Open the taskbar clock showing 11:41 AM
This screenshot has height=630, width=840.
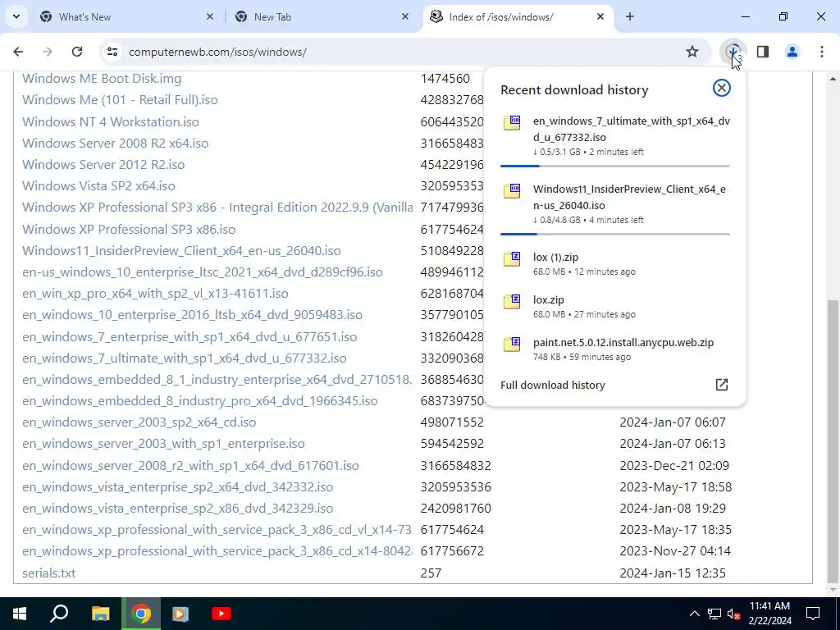(769, 614)
